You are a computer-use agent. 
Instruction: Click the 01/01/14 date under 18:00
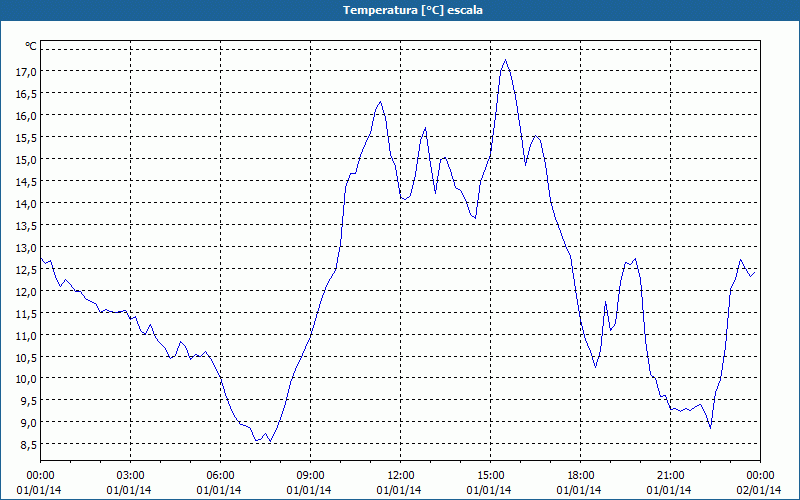[579, 490]
